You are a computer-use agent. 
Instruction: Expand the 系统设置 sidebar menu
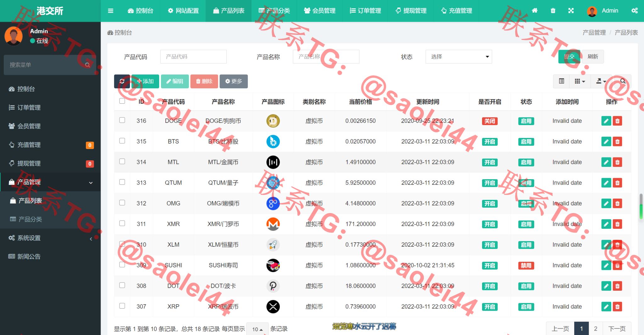[x=50, y=238]
